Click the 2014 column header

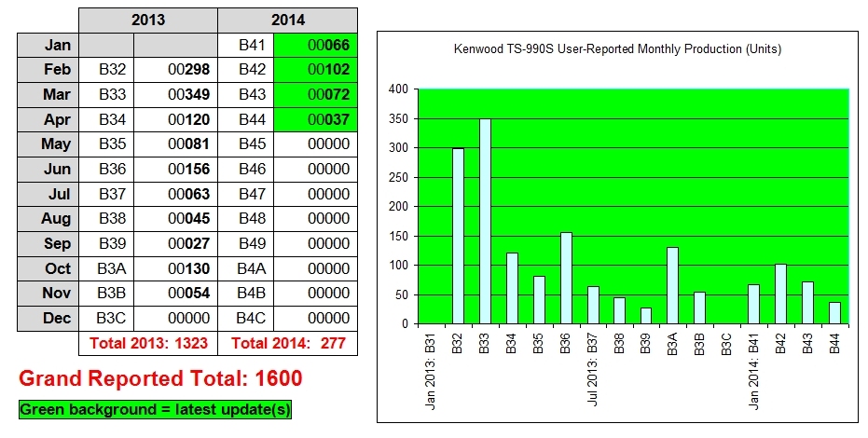tap(287, 21)
